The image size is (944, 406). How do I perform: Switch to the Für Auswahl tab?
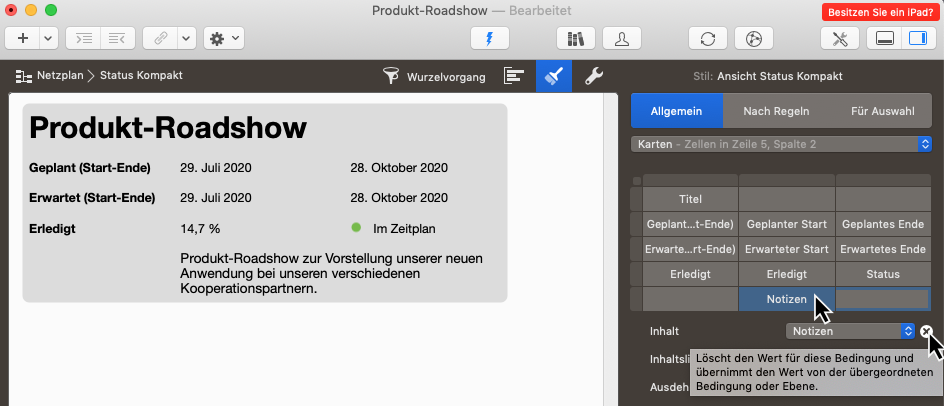tap(883, 111)
